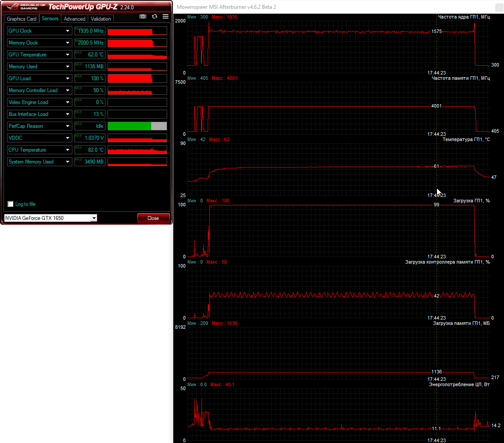Expand the PerfCap Reason dropdown arrow

click(67, 126)
